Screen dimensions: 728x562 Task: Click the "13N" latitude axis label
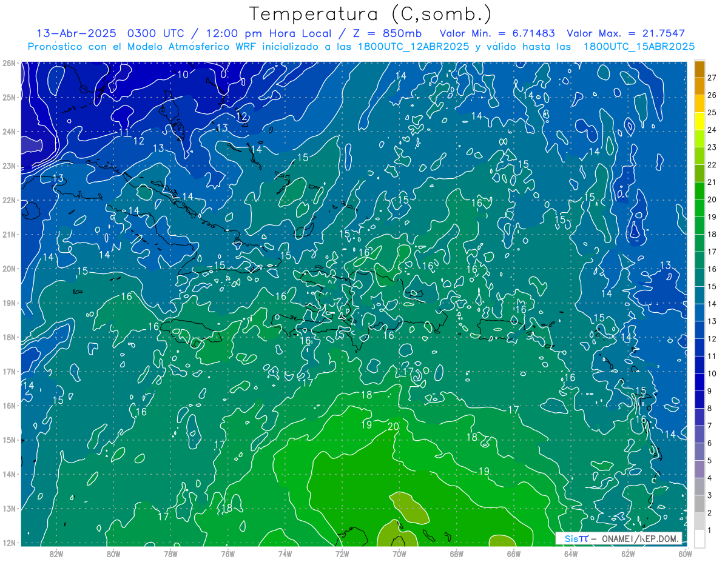9,508
